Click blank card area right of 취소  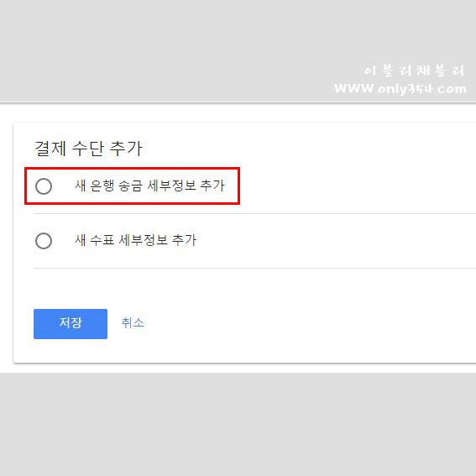(310, 323)
